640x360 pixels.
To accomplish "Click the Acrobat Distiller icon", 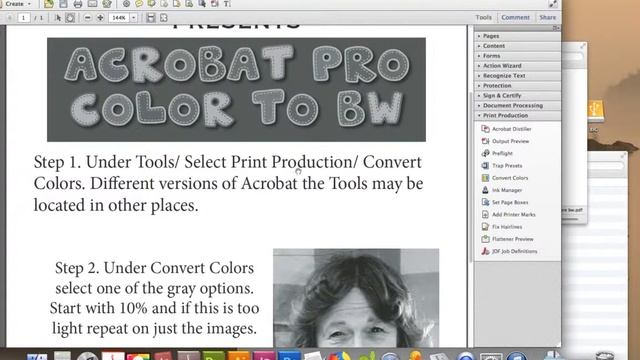I will tap(485, 129).
